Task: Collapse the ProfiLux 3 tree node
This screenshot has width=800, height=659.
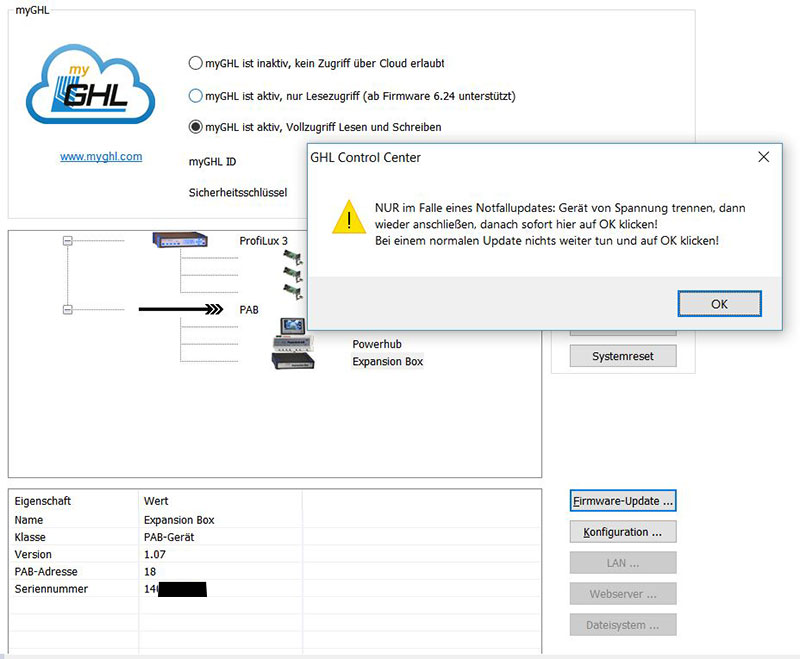Action: coord(68,241)
